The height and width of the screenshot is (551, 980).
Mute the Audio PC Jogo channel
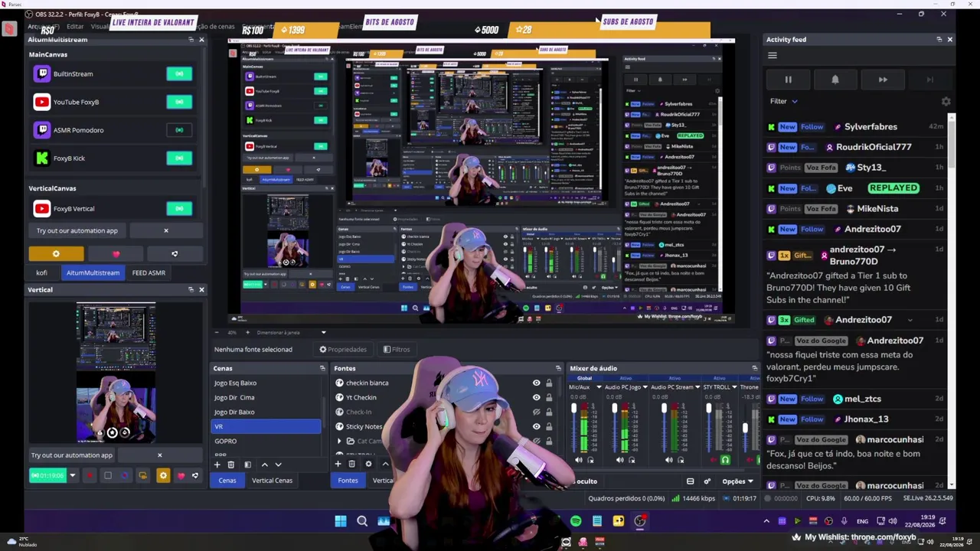click(x=619, y=460)
